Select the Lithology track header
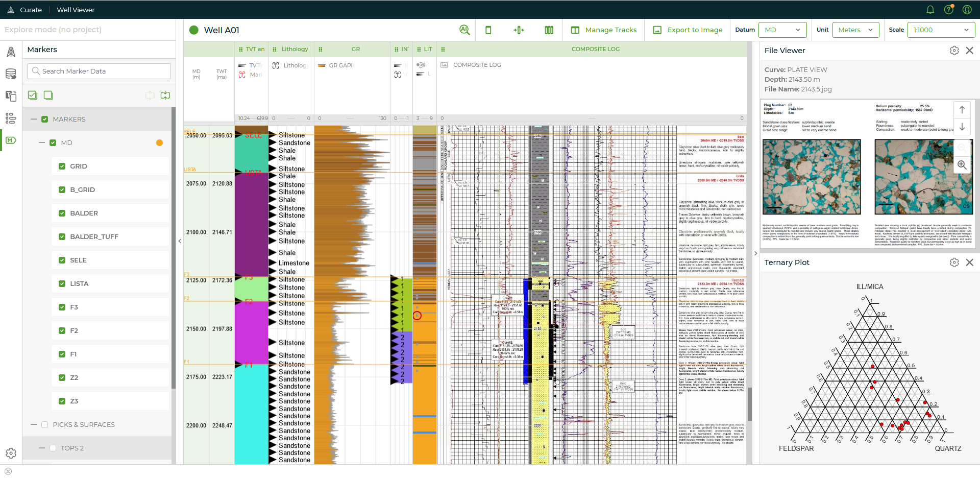Image resolution: width=980 pixels, height=478 pixels. click(291, 50)
